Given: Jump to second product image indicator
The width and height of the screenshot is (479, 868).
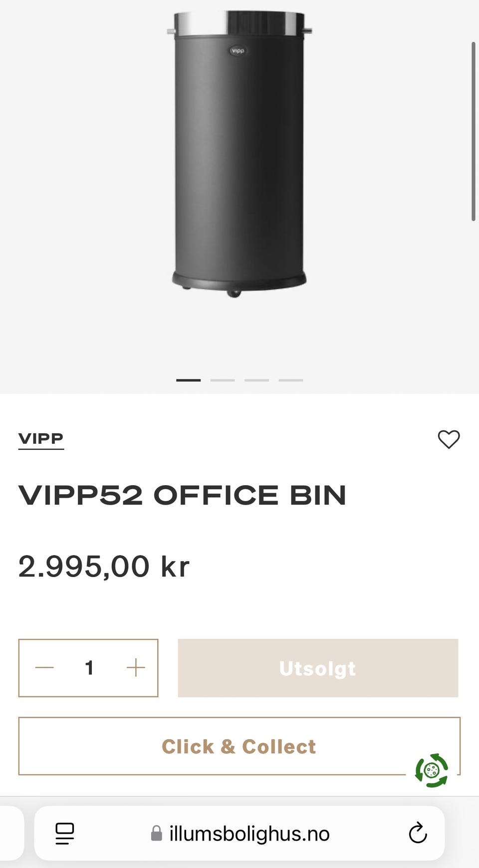Looking at the screenshot, I should [223, 380].
